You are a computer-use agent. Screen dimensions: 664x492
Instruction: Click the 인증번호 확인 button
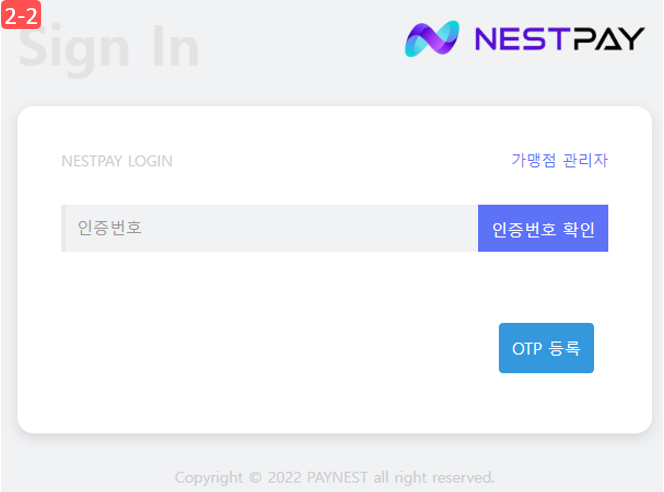point(543,228)
